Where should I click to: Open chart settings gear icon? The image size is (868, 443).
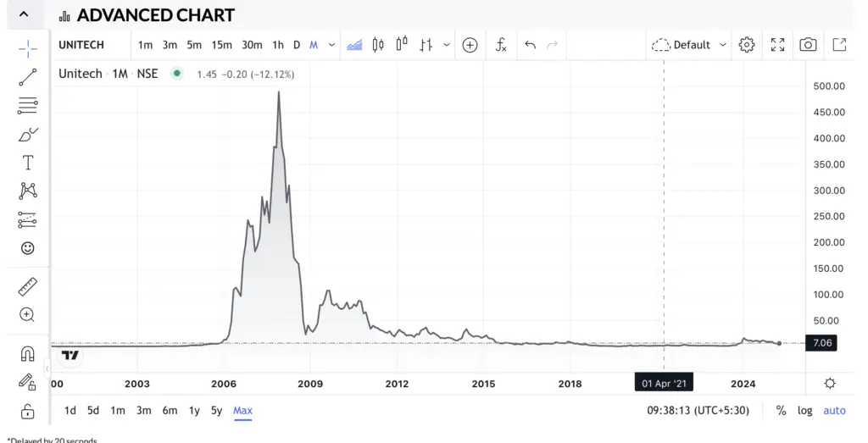747,45
